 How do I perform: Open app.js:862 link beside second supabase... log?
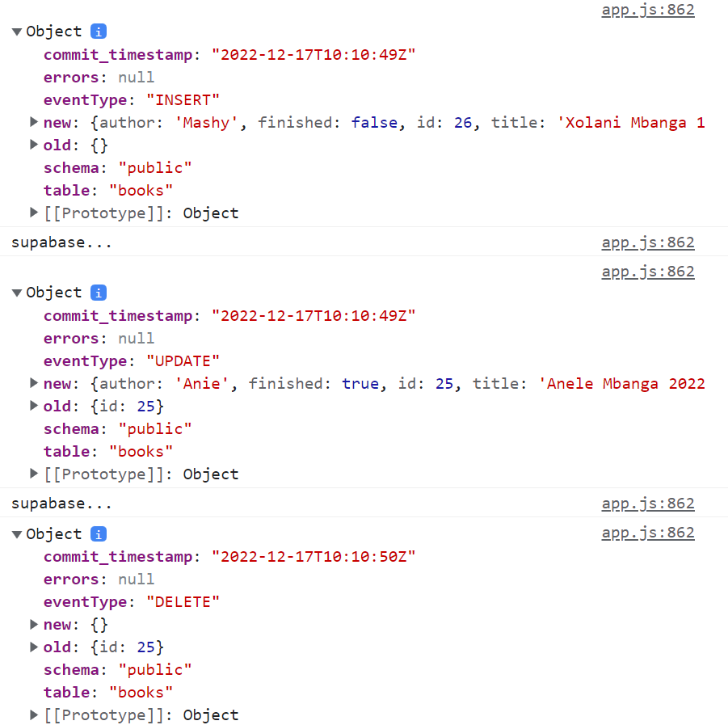coord(648,504)
